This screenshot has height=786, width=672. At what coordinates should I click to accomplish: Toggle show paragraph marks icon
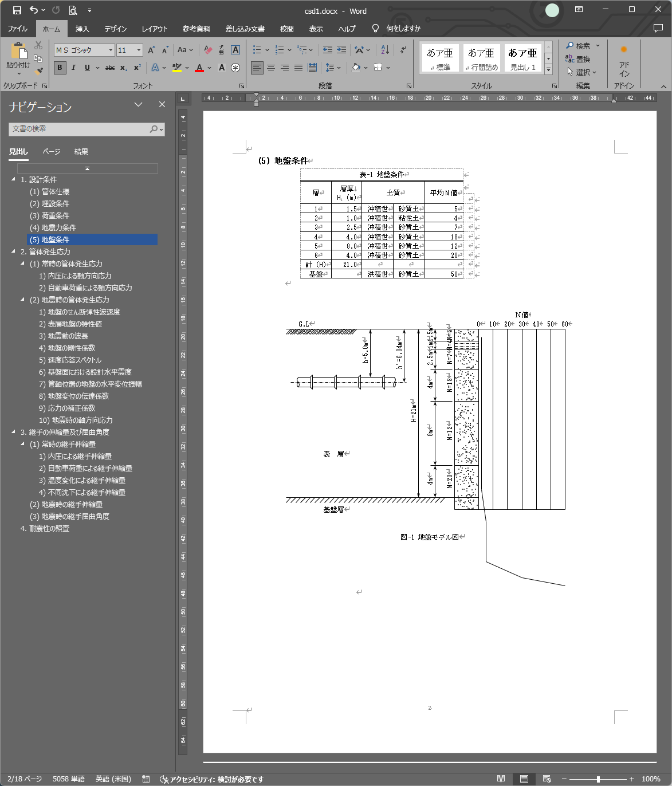403,50
